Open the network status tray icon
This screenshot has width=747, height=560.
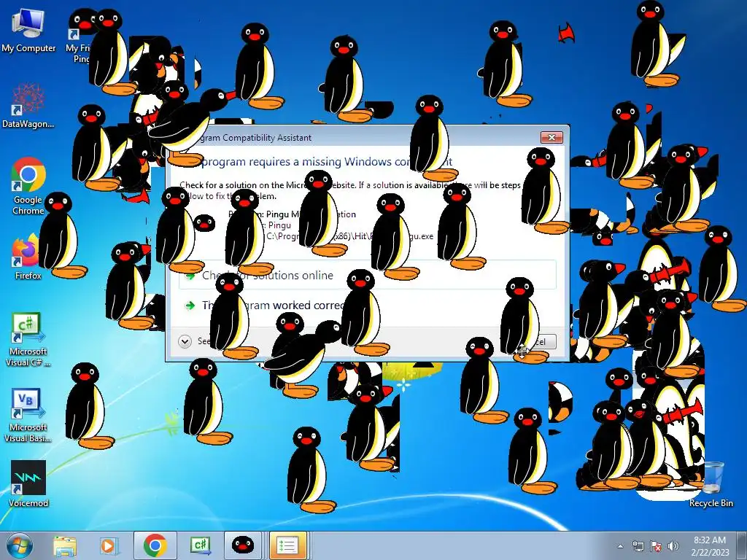[x=638, y=546]
